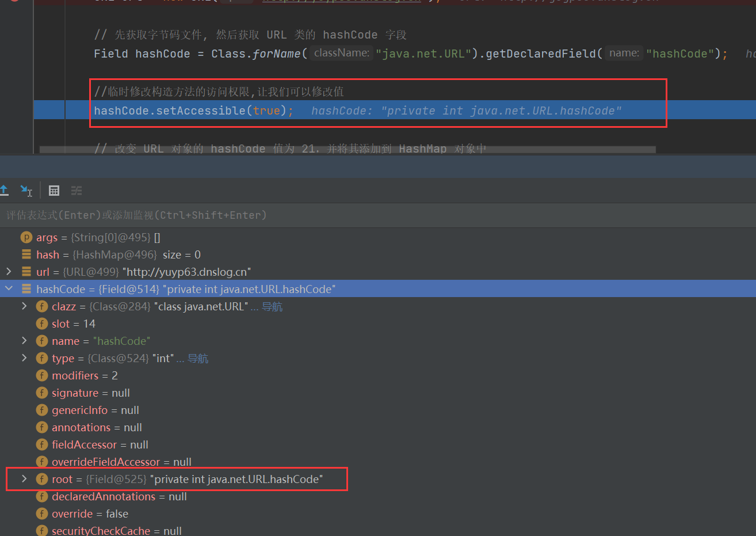The height and width of the screenshot is (536, 756).
Task: Expand the url variable node
Action: [9, 271]
